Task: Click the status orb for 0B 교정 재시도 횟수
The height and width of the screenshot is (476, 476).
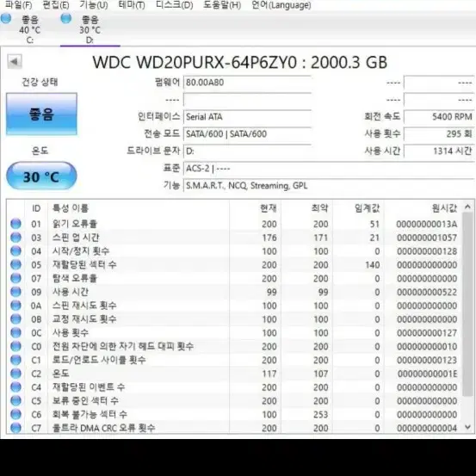Action: [x=15, y=319]
